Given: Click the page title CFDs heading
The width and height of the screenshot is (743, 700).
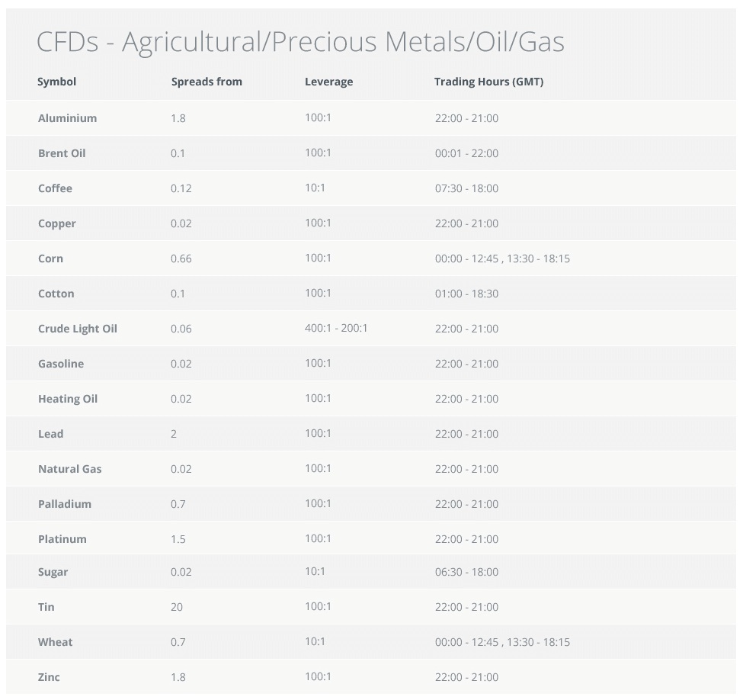Looking at the screenshot, I should point(300,42).
